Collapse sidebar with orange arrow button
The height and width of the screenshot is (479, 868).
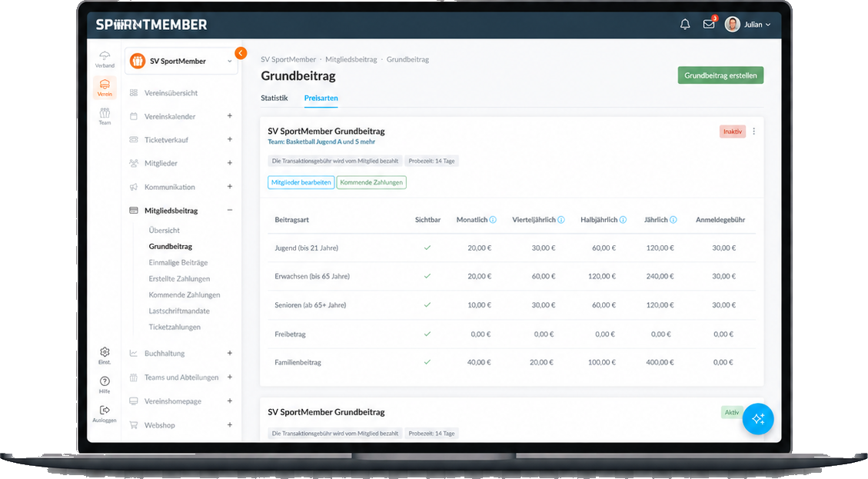241,53
